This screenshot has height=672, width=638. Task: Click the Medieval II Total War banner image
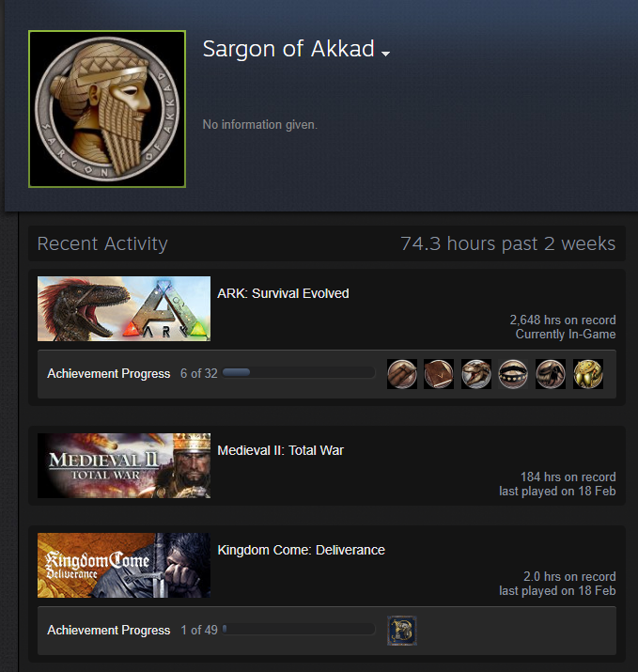coord(124,465)
